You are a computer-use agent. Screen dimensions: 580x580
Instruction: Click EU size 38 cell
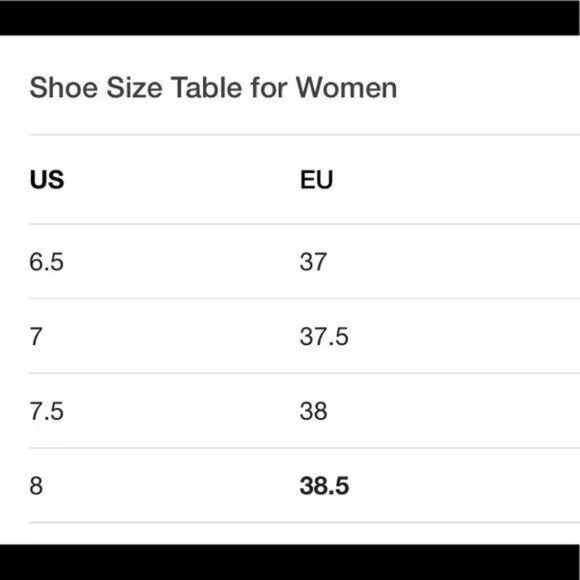pos(314,411)
